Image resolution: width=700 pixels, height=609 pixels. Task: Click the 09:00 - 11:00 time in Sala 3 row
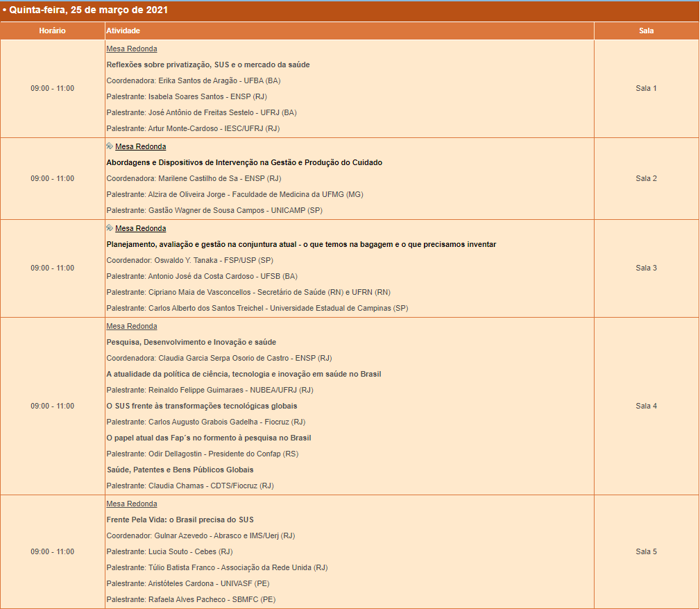[52, 268]
